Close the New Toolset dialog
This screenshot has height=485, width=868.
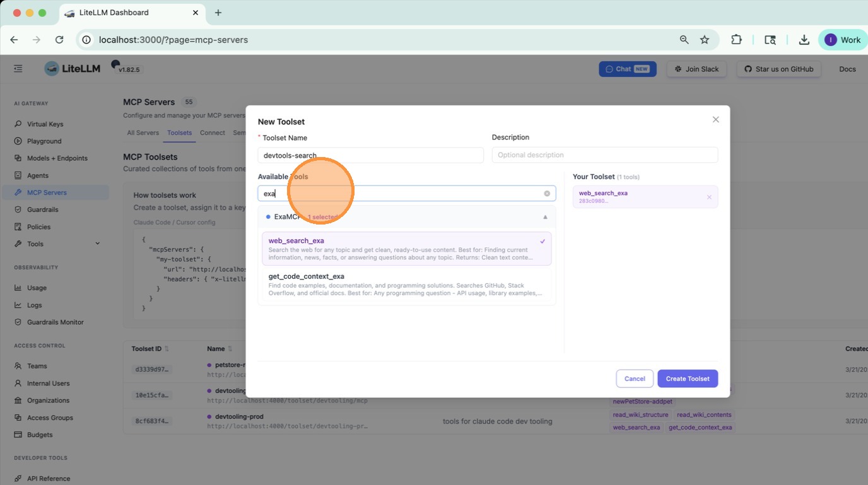pyautogui.click(x=715, y=119)
